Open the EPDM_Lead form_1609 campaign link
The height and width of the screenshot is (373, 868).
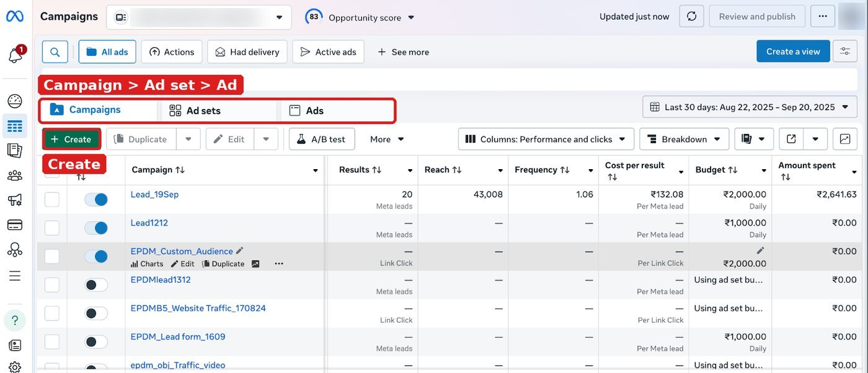[x=178, y=337]
